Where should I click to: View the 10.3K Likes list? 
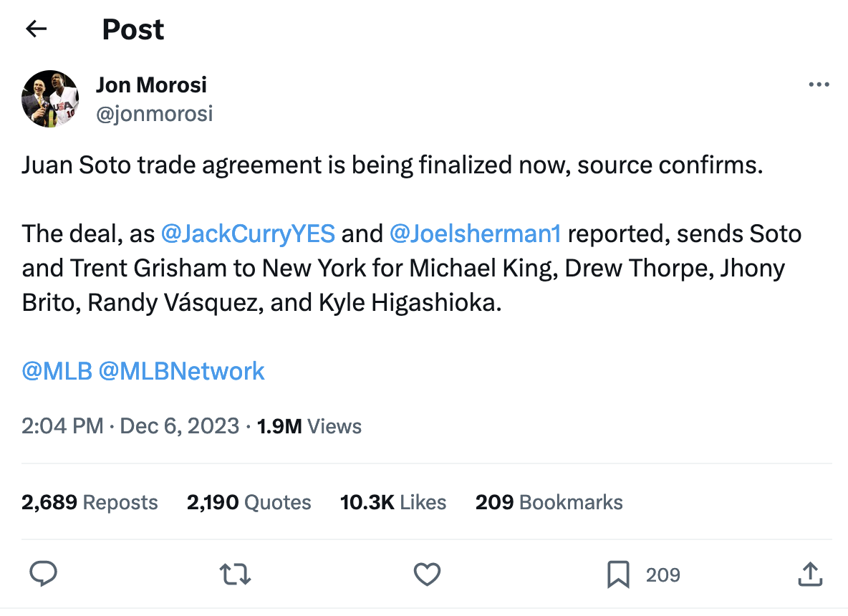[x=393, y=502]
